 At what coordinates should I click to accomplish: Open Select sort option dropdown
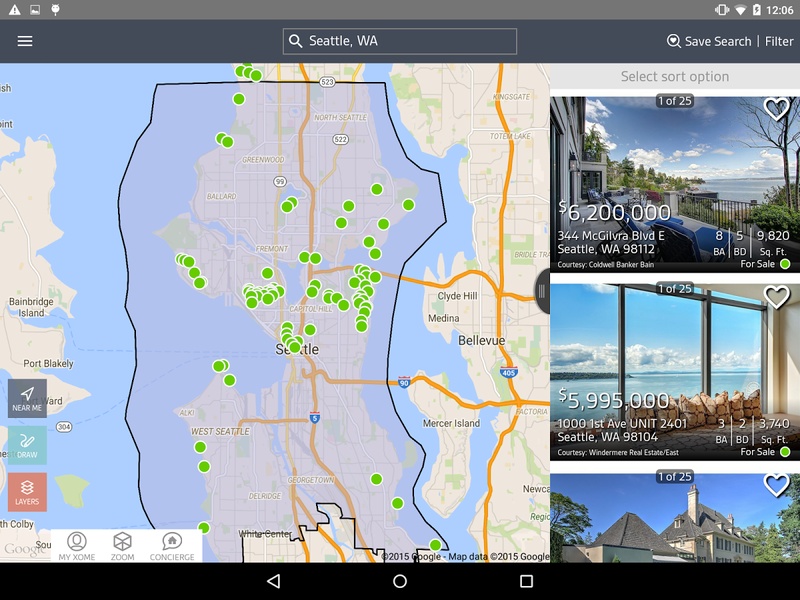(x=674, y=77)
